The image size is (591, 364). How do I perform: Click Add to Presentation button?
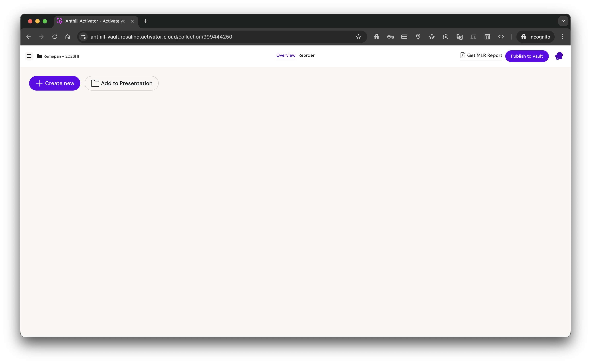point(121,83)
